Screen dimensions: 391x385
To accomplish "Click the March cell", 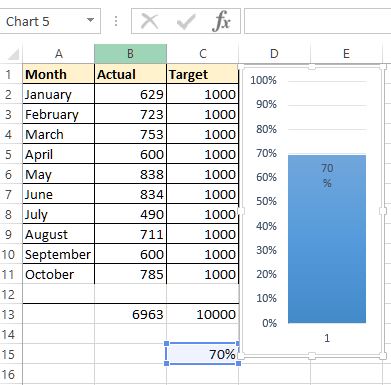I will pos(59,134).
